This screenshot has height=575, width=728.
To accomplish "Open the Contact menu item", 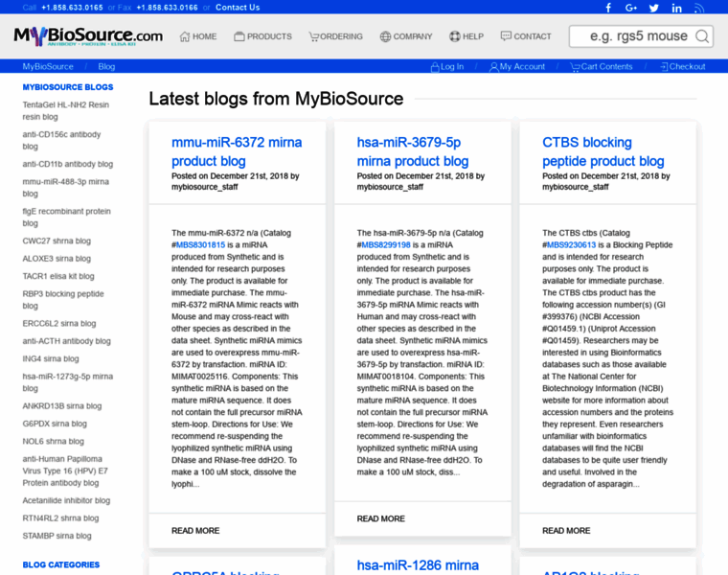I will pyautogui.click(x=526, y=36).
